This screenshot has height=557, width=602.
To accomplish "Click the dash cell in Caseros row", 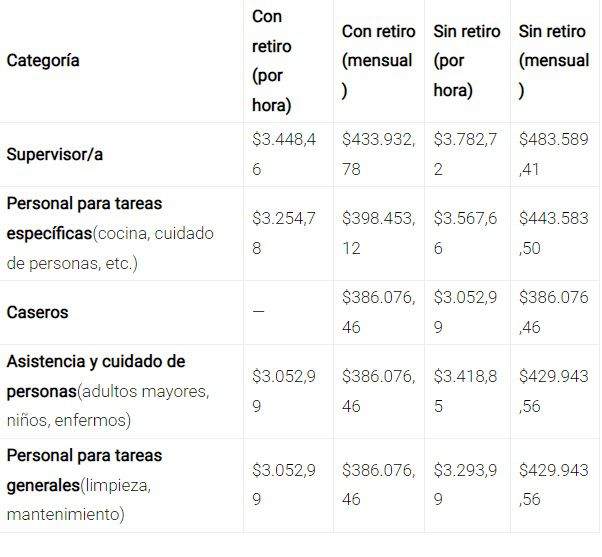I will point(258,312).
